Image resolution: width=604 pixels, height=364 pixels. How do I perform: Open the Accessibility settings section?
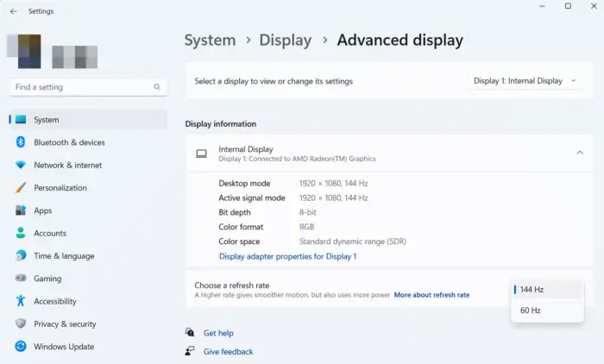[x=55, y=302]
